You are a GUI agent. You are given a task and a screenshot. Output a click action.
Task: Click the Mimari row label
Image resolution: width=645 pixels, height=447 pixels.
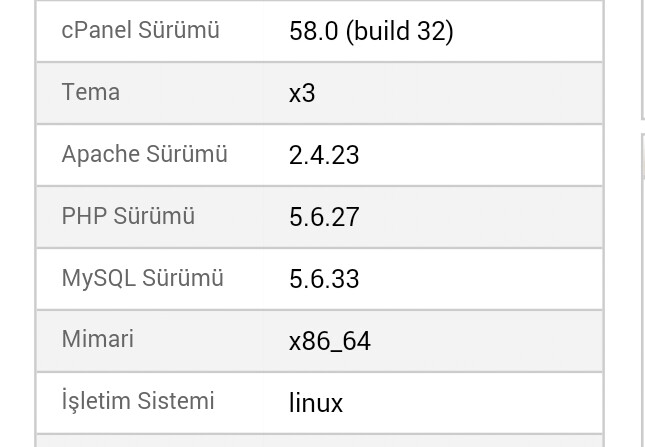97,339
